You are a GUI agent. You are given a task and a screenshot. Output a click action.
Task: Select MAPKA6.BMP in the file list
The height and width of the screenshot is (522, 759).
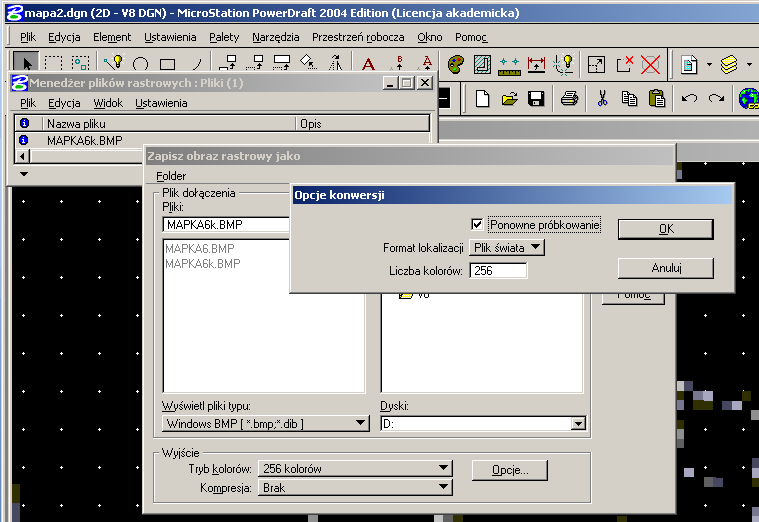coord(199,248)
